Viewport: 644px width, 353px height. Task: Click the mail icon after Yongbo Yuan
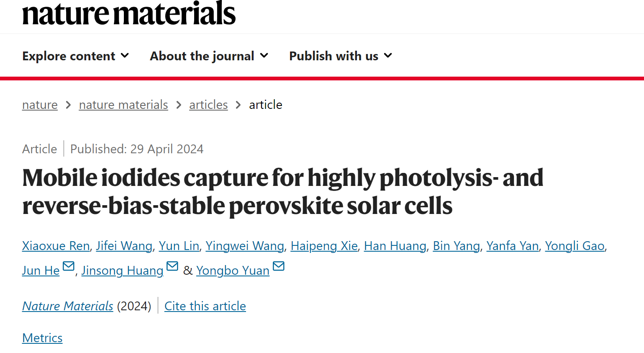[x=279, y=266]
